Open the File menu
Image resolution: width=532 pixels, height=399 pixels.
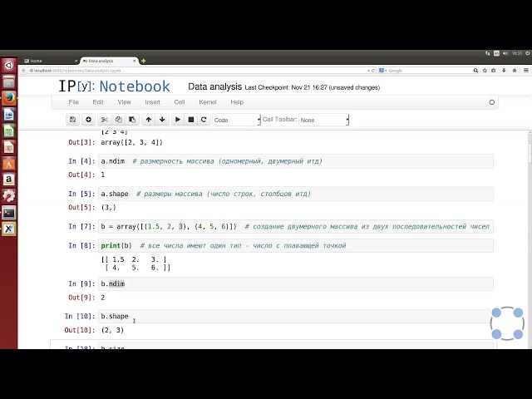pyautogui.click(x=74, y=102)
